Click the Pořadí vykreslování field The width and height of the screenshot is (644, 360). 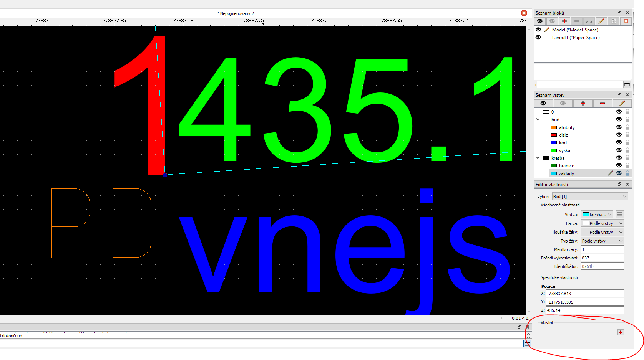point(603,258)
